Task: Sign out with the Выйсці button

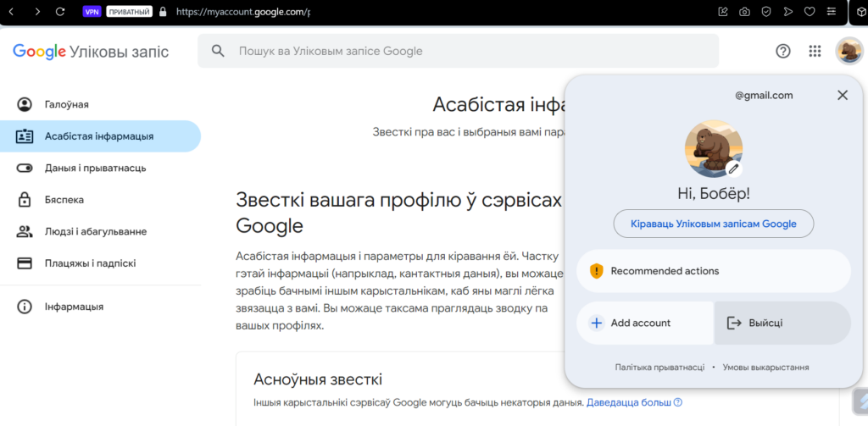Action: coord(782,323)
